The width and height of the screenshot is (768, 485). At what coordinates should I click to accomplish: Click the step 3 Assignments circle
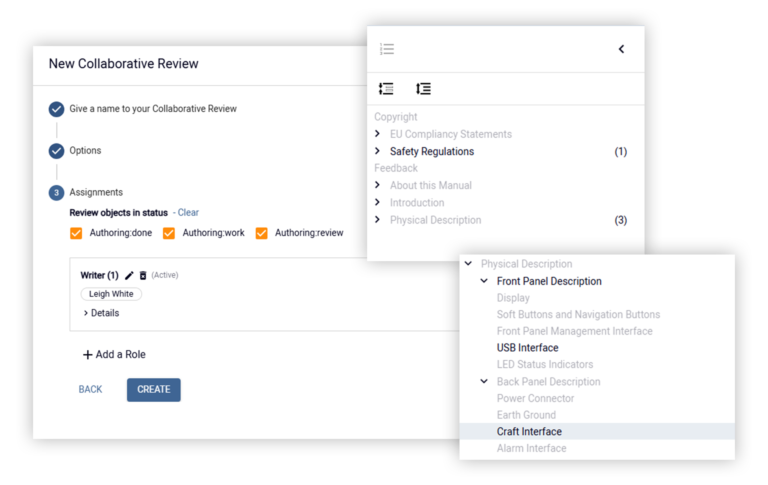[56, 193]
